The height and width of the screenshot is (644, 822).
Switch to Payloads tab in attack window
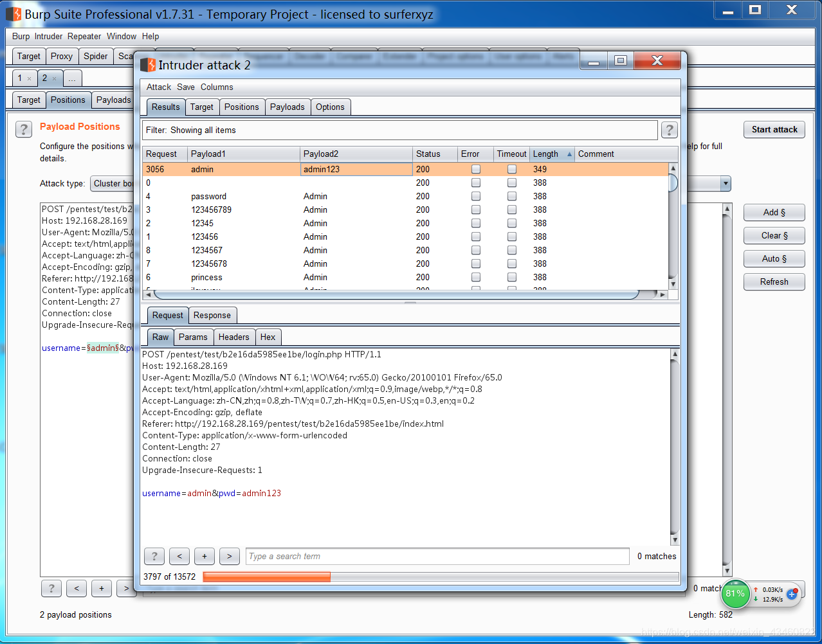pos(288,107)
